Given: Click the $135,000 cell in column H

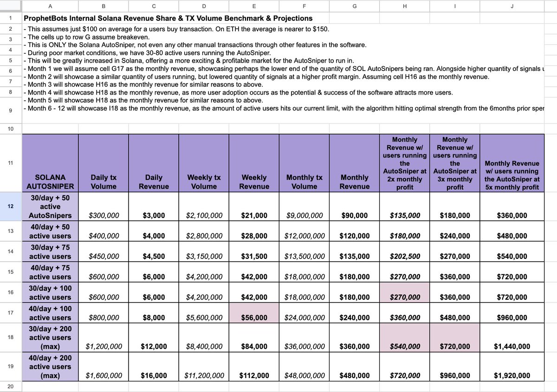Looking at the screenshot, I should [405, 206].
